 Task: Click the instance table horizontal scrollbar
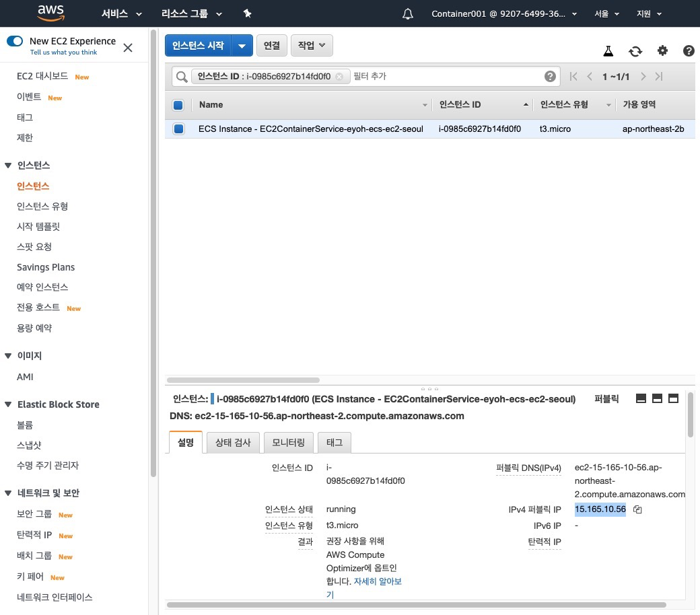click(243, 380)
